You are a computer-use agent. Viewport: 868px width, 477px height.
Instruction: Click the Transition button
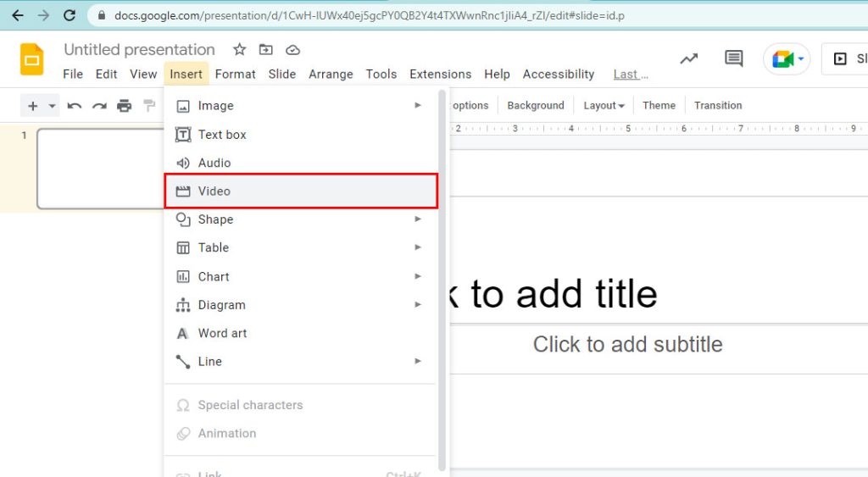pos(717,106)
